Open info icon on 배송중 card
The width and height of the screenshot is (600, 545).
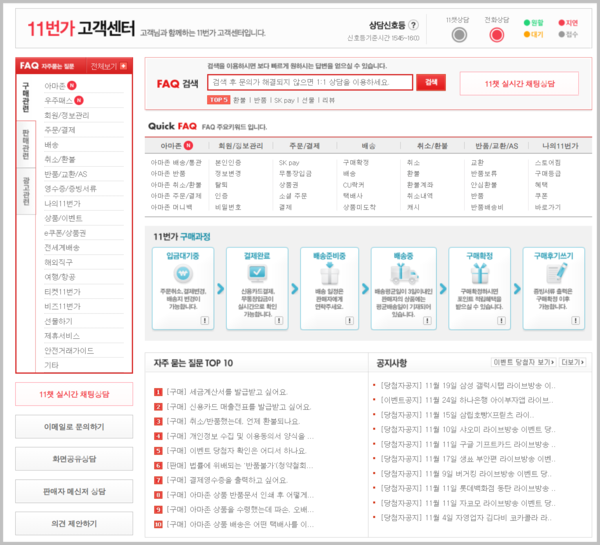click(x=427, y=320)
